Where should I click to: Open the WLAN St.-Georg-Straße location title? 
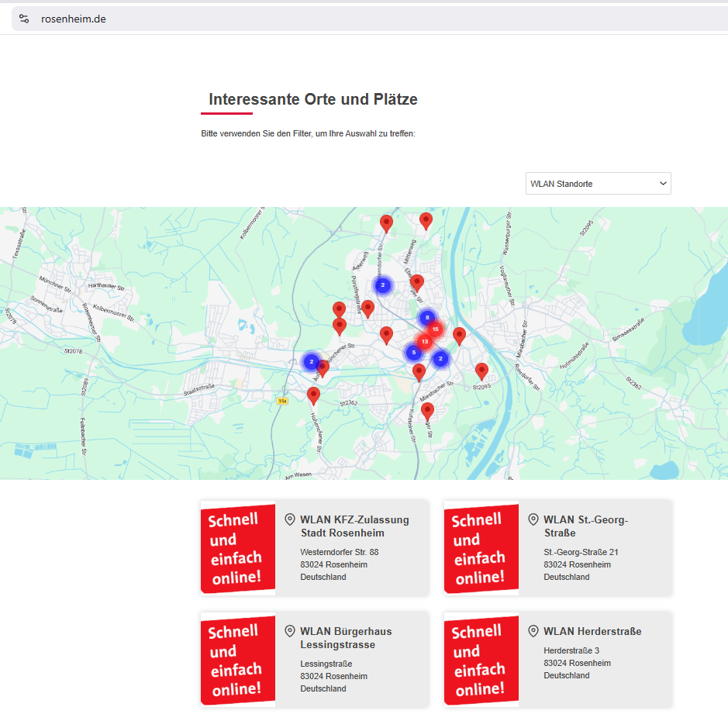pyautogui.click(x=585, y=526)
